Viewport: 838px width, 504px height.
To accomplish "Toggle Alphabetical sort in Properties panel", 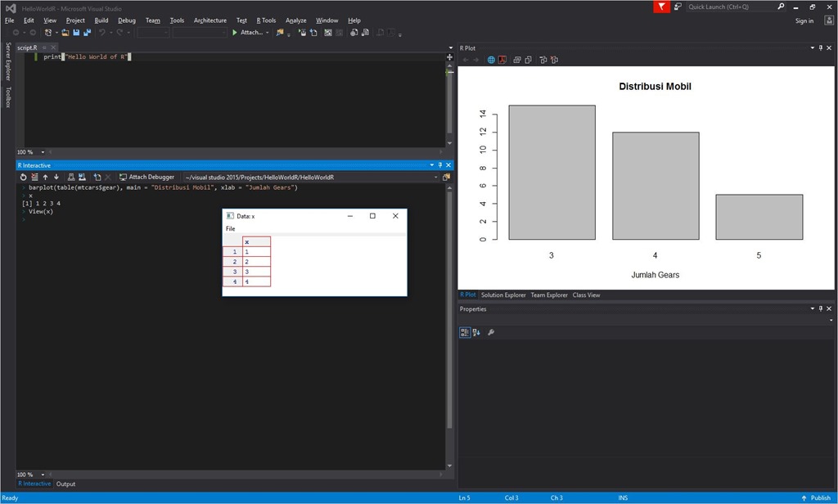I will (x=476, y=332).
